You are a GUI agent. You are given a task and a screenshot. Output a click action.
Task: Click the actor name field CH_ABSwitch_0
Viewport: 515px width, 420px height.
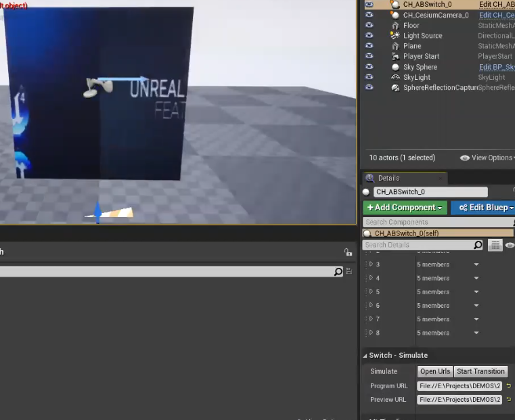[x=430, y=192]
